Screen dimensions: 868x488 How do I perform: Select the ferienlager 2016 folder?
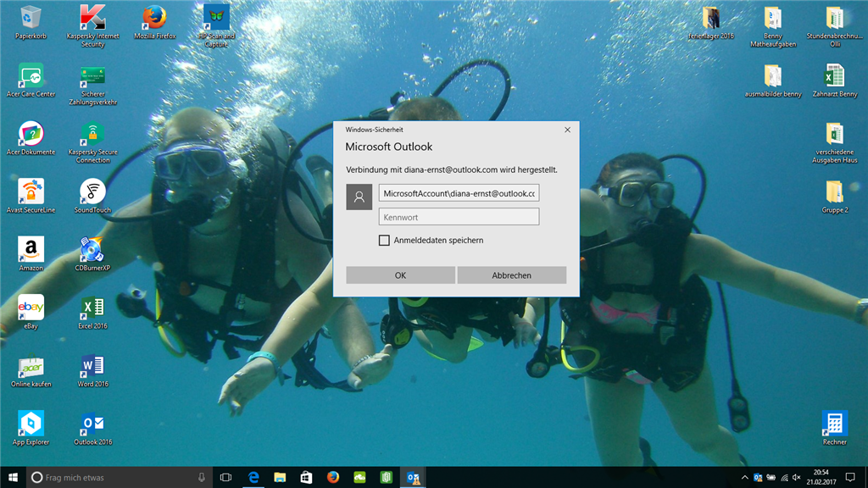[x=711, y=22]
